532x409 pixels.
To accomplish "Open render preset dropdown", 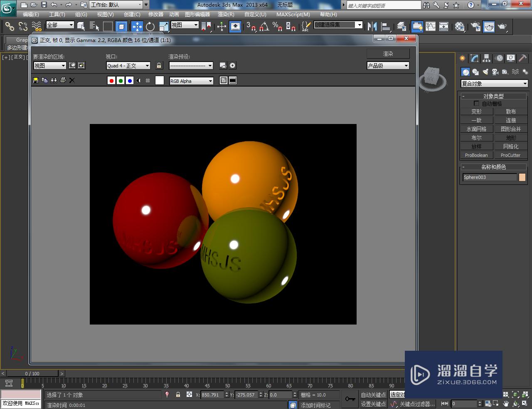I will [x=191, y=65].
